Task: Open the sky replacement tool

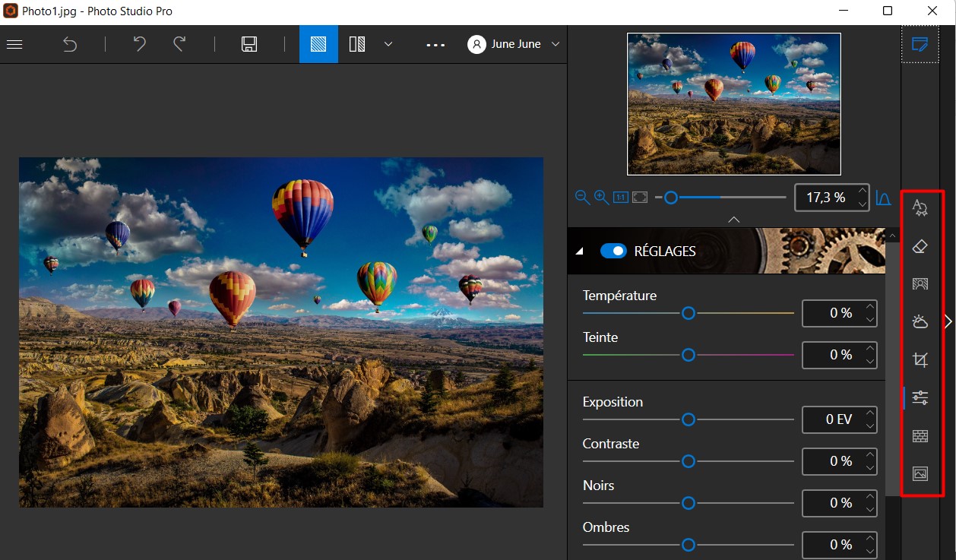Action: click(x=920, y=321)
